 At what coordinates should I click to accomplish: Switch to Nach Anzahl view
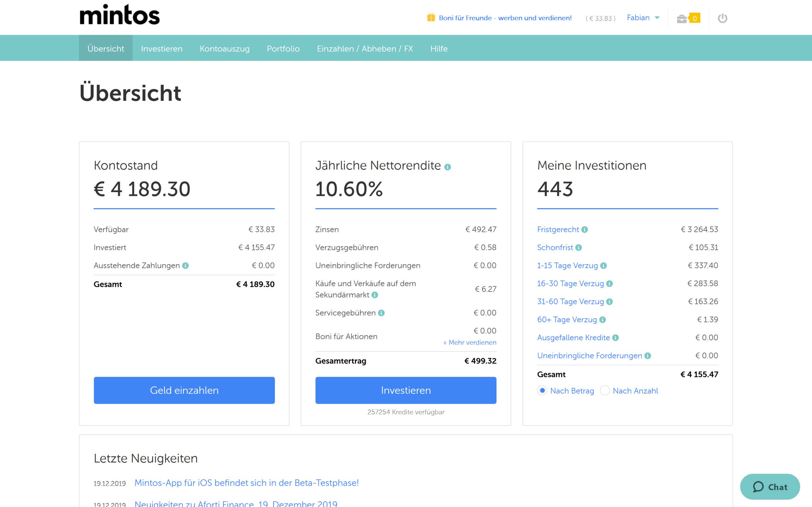605,391
